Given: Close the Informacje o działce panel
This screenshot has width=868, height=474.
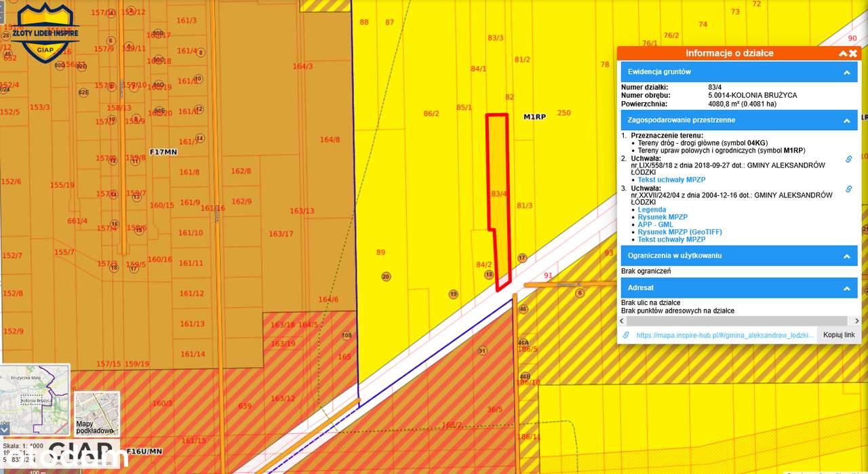Looking at the screenshot, I should [x=853, y=54].
